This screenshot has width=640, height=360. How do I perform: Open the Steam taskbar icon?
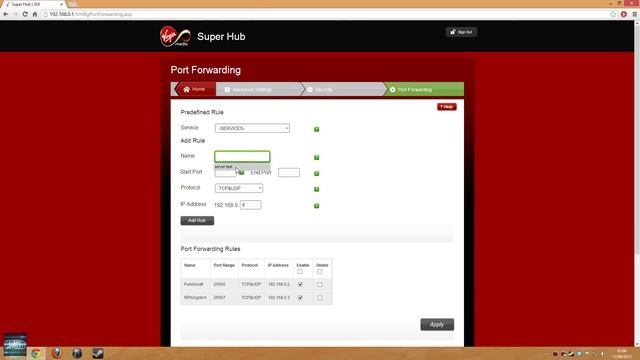click(98, 353)
